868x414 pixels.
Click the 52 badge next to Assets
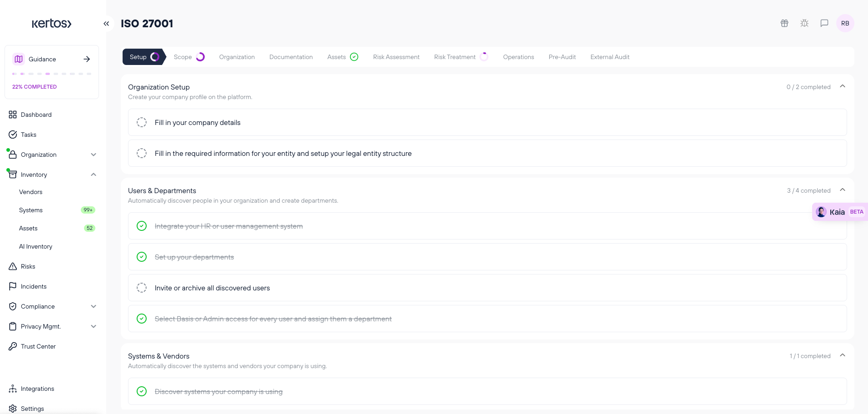[x=89, y=228]
